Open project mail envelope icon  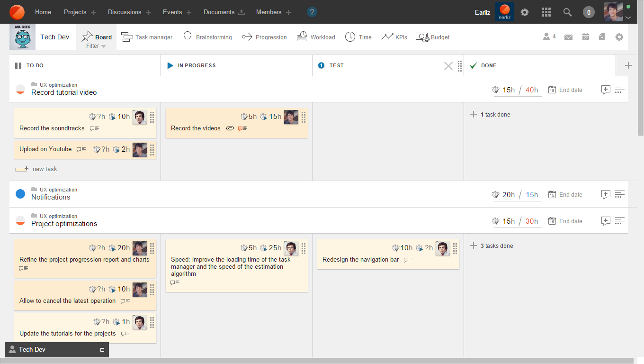[x=569, y=37]
